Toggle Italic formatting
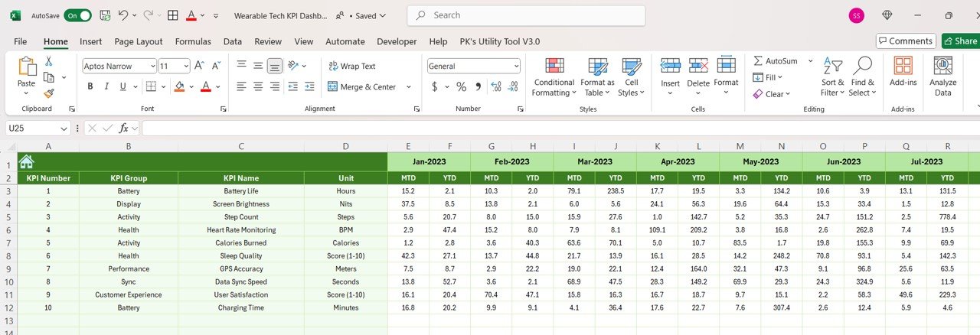 point(107,86)
